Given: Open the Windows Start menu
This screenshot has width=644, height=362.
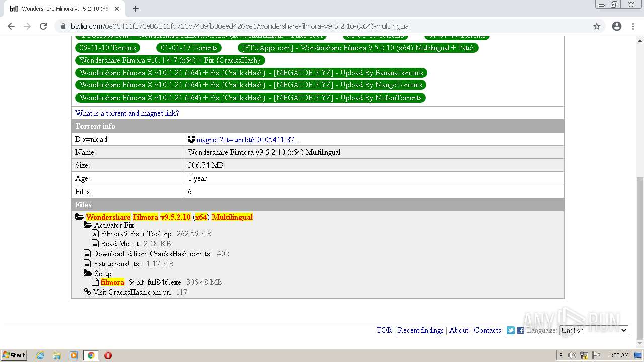Looking at the screenshot, I should point(14,355).
